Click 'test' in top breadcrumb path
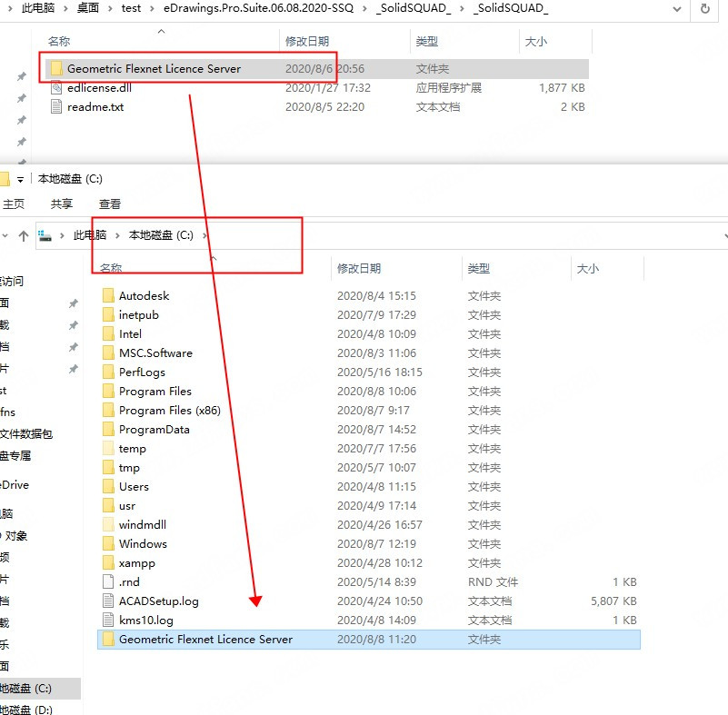 click(x=131, y=8)
